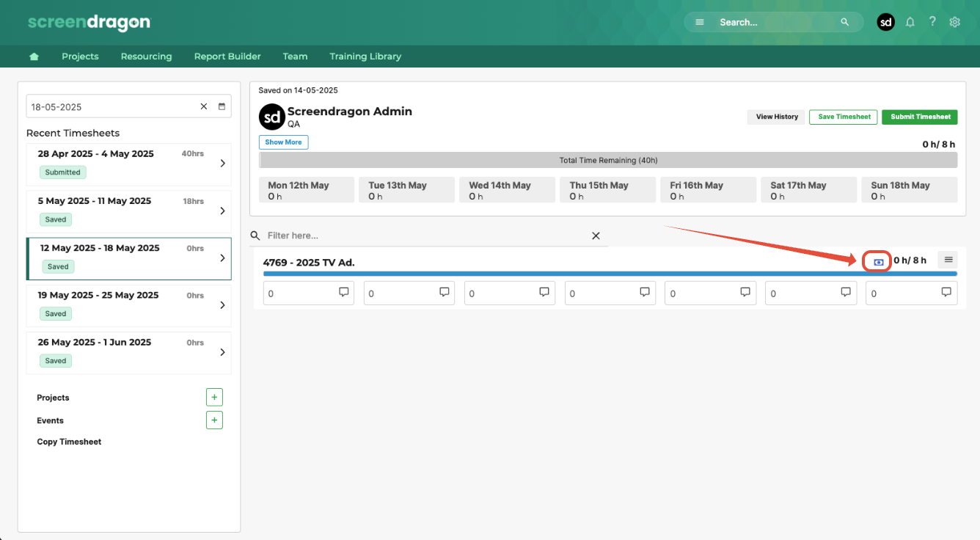The width and height of the screenshot is (980, 540).
Task: Click the Submitted status badge
Action: click(x=62, y=172)
